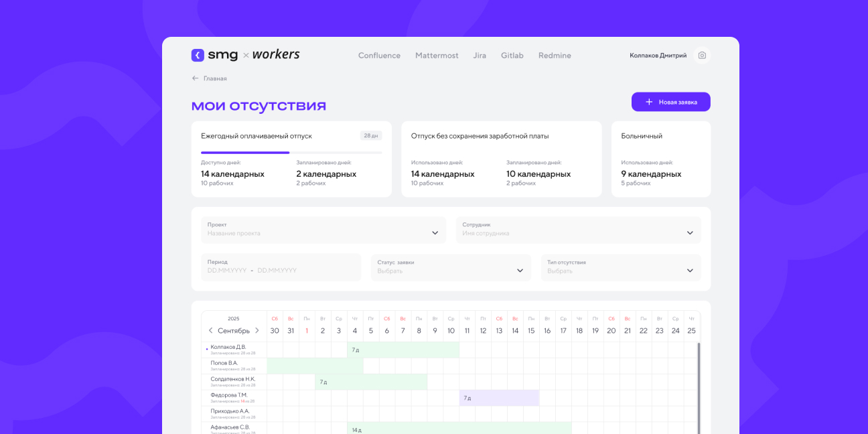The width and height of the screenshot is (868, 434).
Task: Expand the Статус заявки dropdown
Action: tap(451, 267)
